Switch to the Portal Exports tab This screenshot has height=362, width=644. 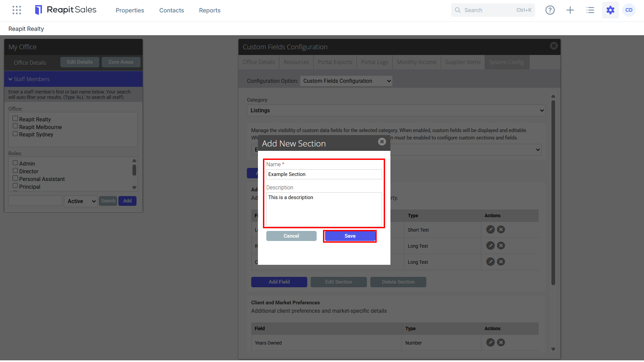[x=335, y=62]
